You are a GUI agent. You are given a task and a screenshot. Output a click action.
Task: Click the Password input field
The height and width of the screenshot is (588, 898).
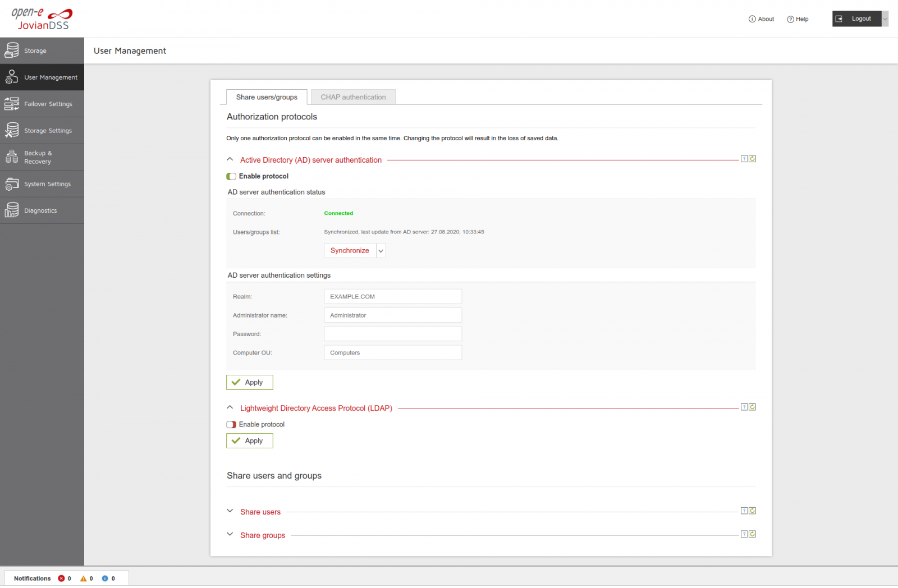click(x=393, y=334)
